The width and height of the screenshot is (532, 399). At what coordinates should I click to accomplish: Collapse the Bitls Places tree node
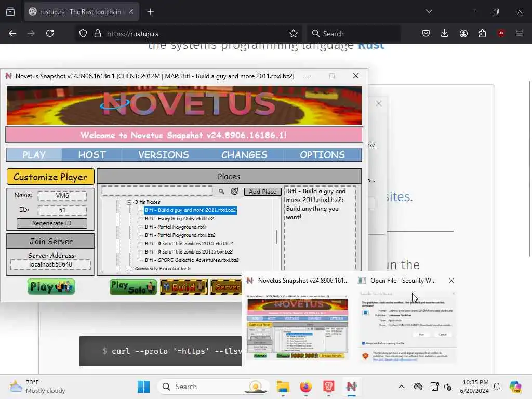click(129, 202)
